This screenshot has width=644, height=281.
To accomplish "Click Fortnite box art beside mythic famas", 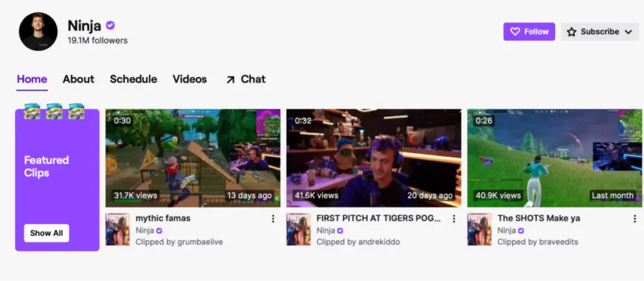I will pos(118,229).
